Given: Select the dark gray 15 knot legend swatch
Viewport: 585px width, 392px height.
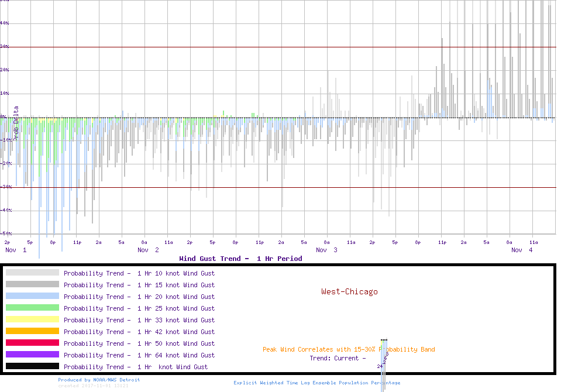Looking at the screenshot, I should click(32, 284).
